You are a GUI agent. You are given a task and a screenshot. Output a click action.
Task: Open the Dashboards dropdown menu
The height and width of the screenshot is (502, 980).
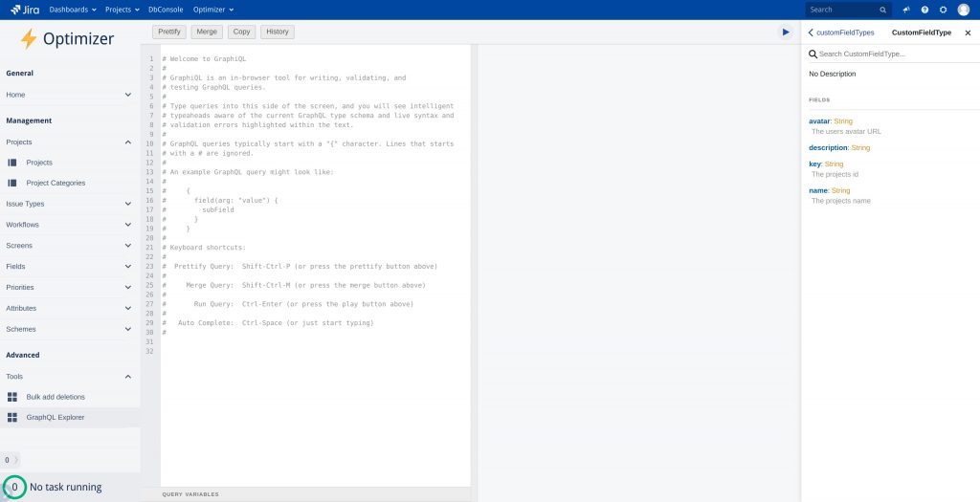click(x=73, y=10)
